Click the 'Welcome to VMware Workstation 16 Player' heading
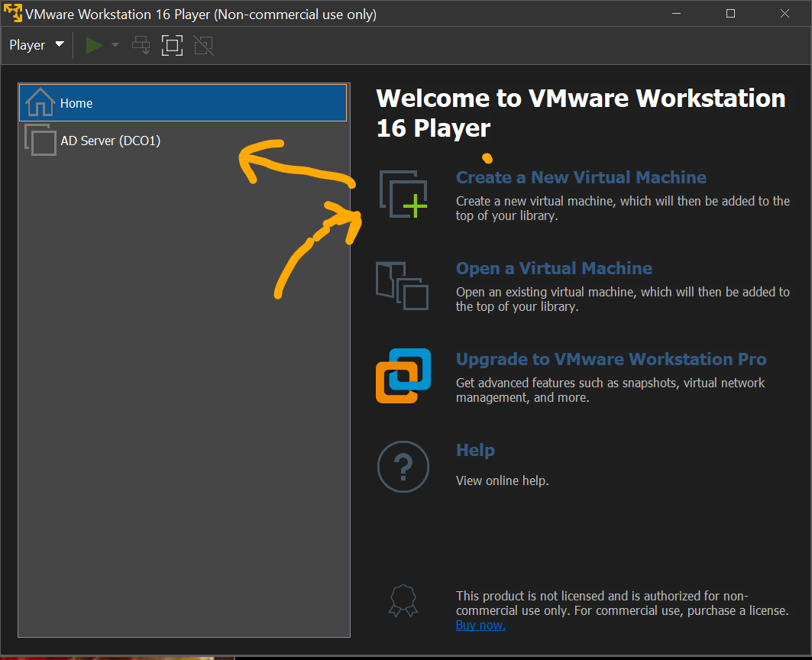 click(x=581, y=113)
